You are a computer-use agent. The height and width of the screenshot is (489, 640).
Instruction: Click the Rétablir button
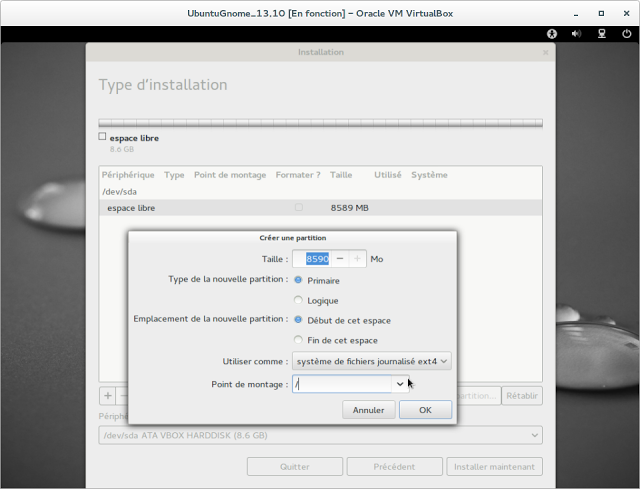click(522, 396)
